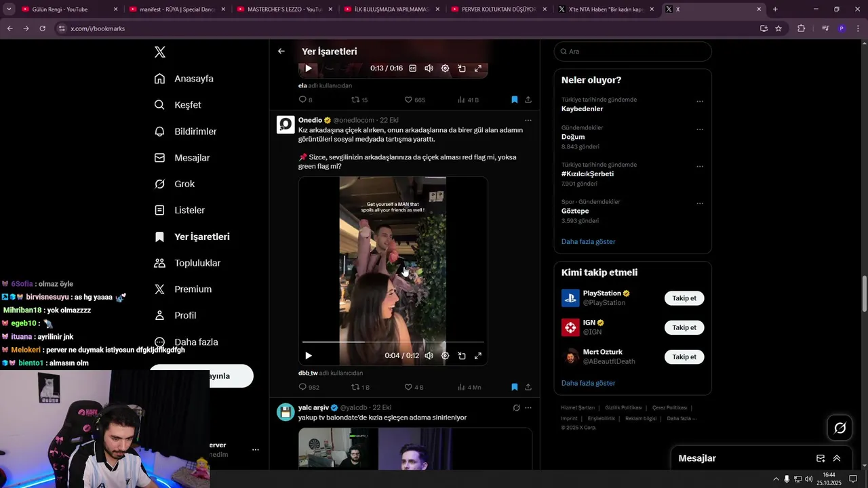Mute the Onedio video volume
868x488 pixels.
tap(429, 356)
